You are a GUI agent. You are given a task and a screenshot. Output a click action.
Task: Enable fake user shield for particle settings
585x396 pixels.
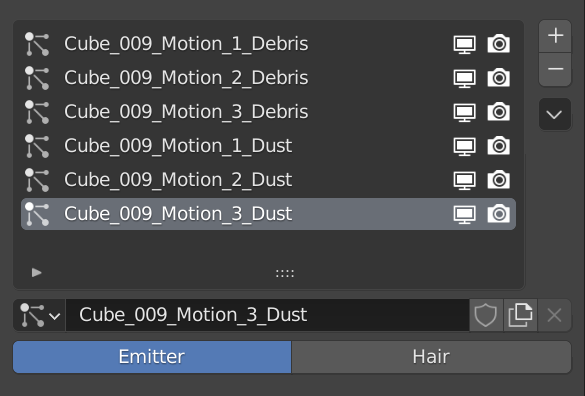486,315
